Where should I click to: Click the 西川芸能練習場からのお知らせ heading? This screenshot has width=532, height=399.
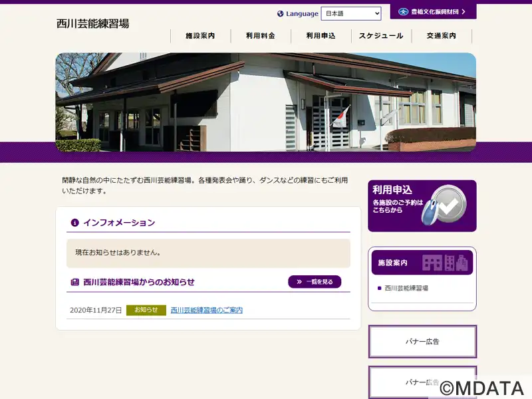pyautogui.click(x=139, y=282)
